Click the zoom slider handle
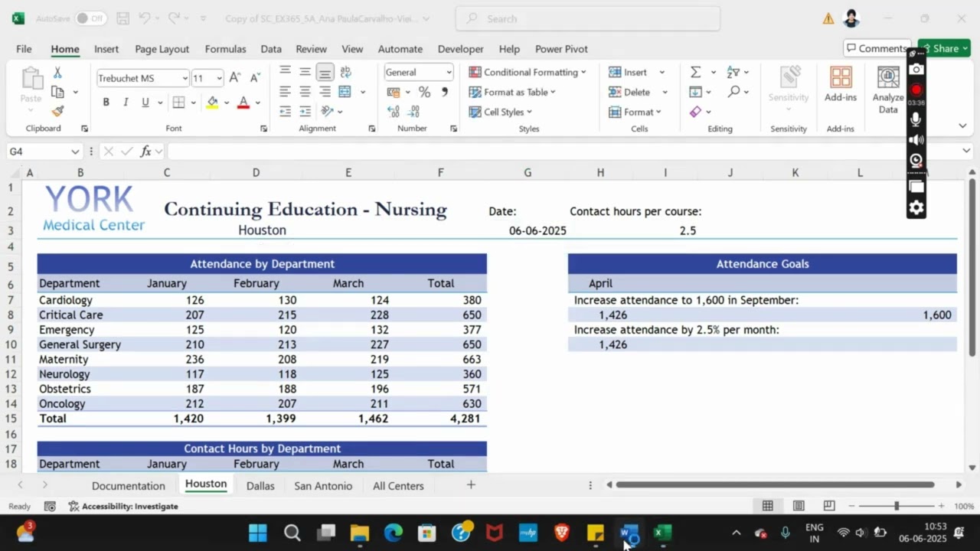 click(x=897, y=506)
